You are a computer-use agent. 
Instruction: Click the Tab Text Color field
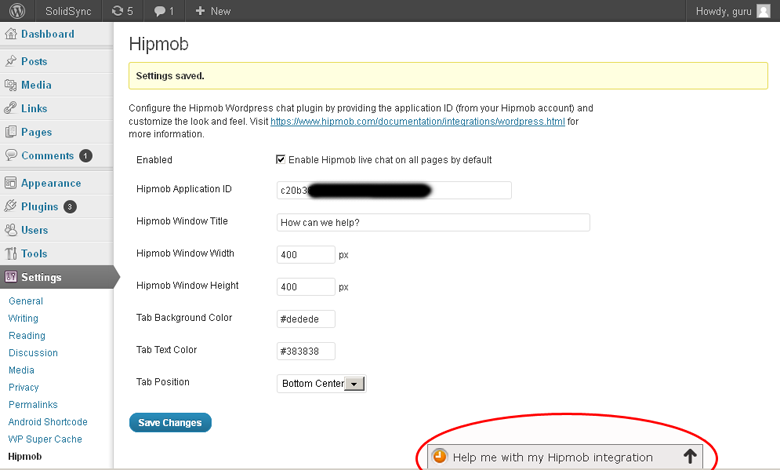pyautogui.click(x=306, y=351)
